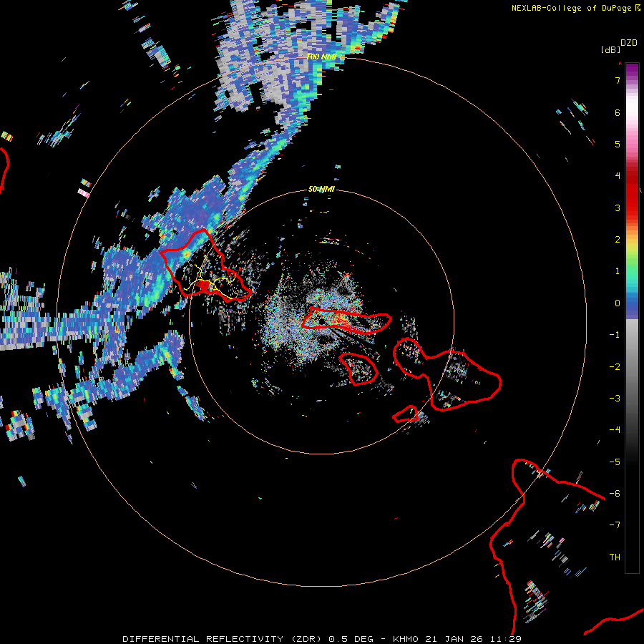Click the 7 dB scale label

618,80
